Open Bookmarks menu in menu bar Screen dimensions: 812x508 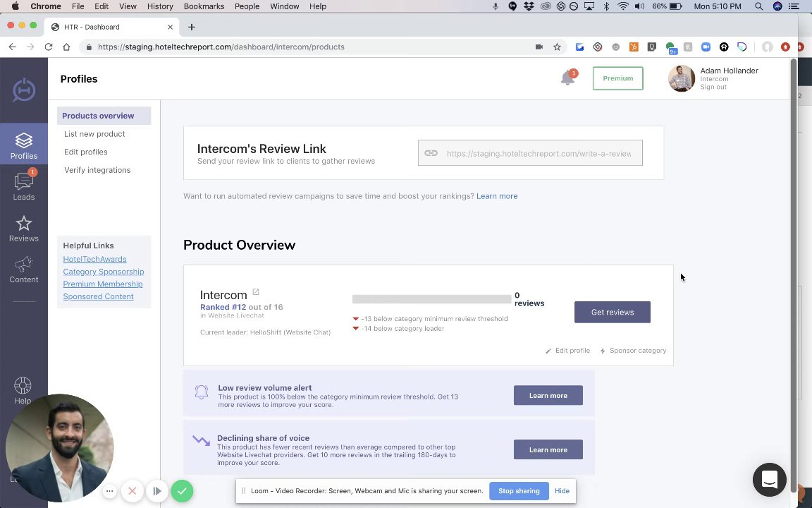pyautogui.click(x=204, y=6)
